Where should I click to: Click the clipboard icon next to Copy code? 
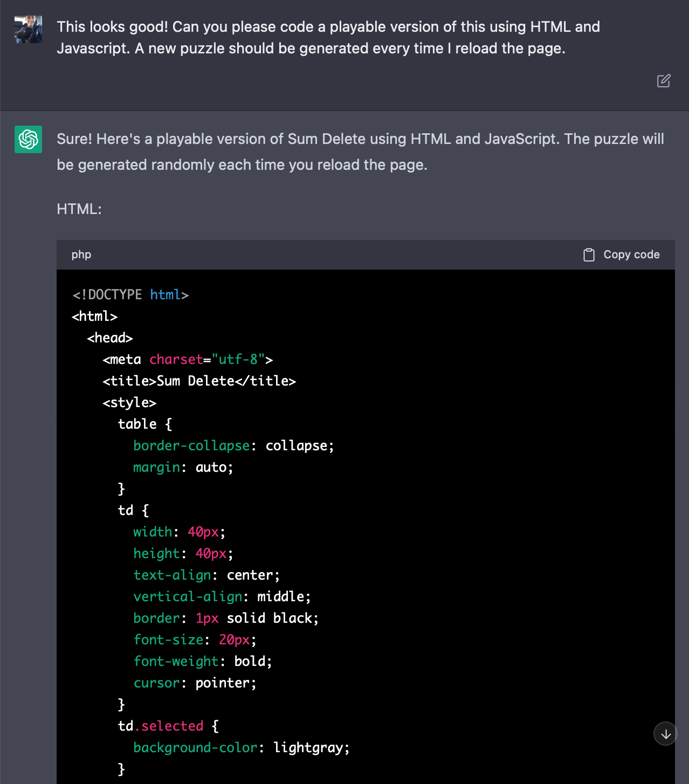pos(589,254)
